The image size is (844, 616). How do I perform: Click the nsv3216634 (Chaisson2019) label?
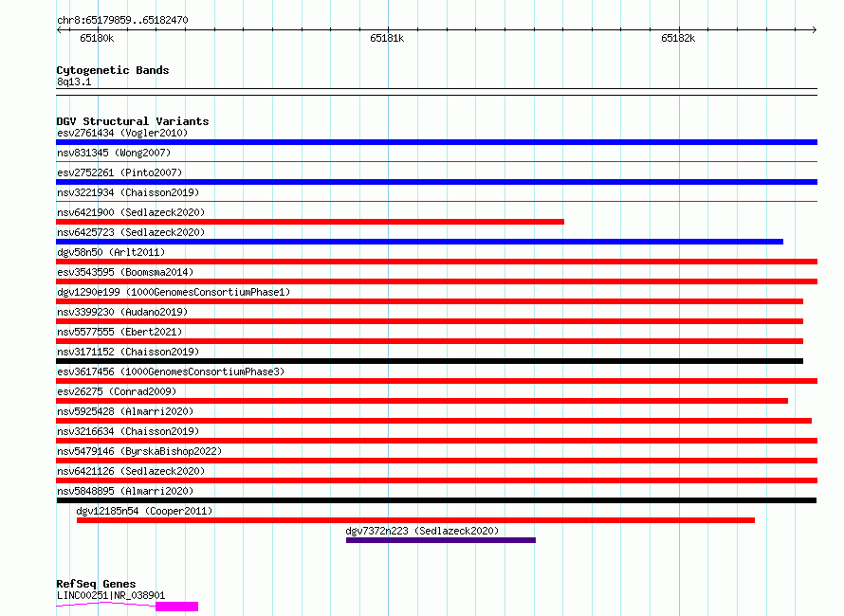[x=128, y=431]
